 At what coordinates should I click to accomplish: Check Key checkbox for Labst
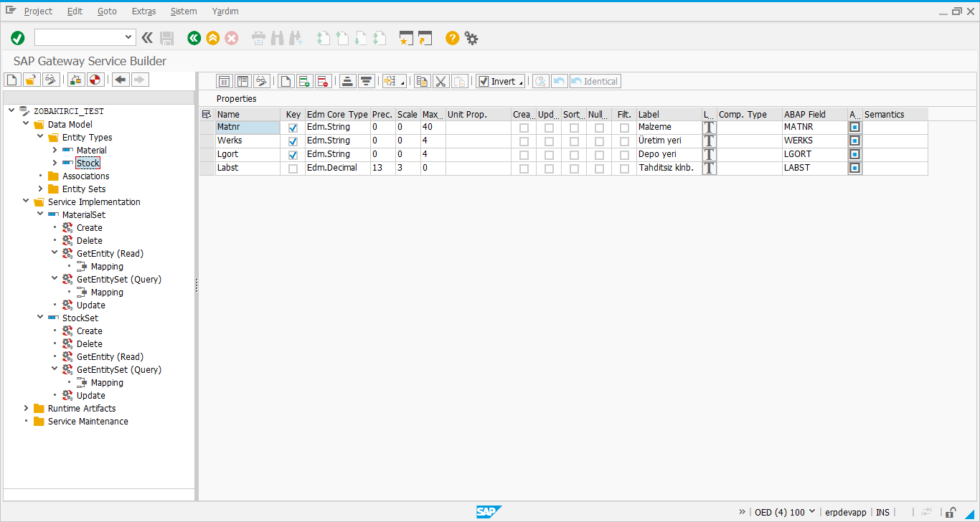[x=293, y=169]
